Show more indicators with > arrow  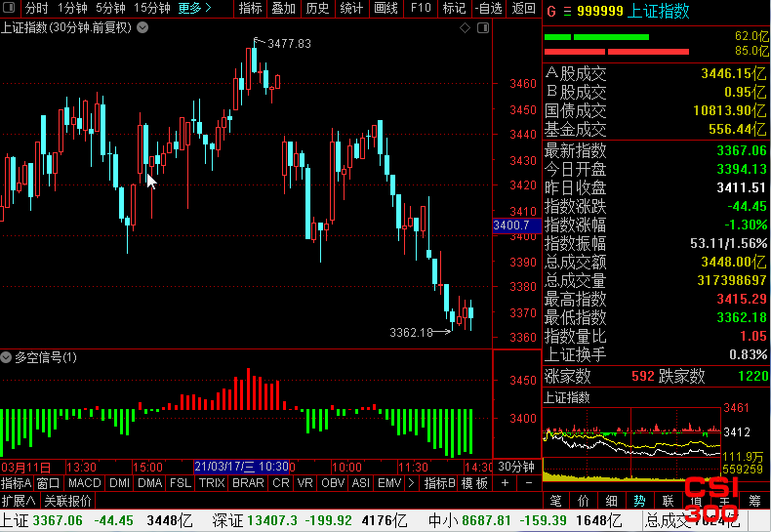pos(412,483)
